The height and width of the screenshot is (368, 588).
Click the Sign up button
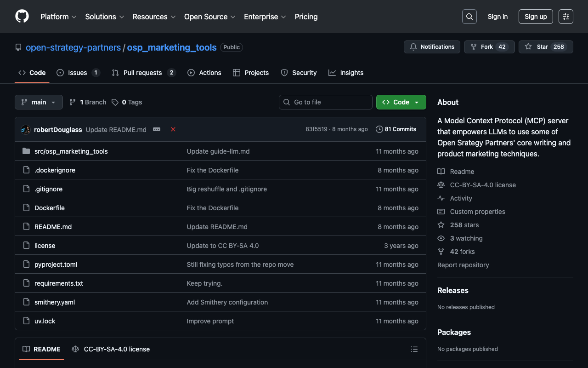[x=536, y=17]
